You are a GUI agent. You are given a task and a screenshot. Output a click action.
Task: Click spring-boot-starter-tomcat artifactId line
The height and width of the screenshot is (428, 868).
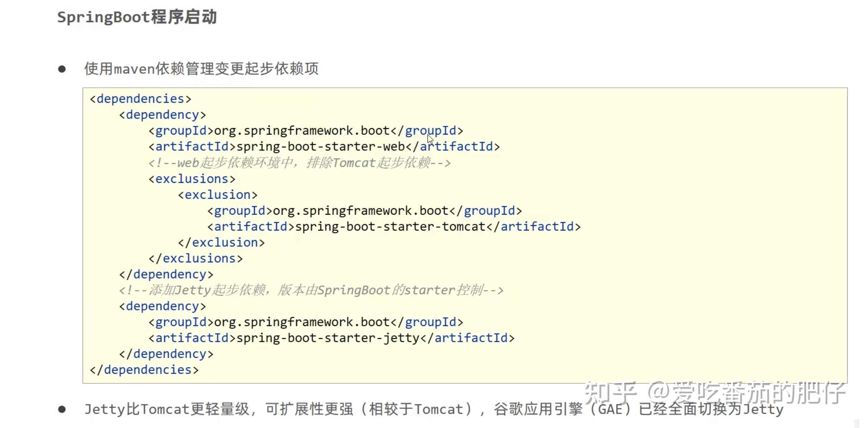click(394, 227)
